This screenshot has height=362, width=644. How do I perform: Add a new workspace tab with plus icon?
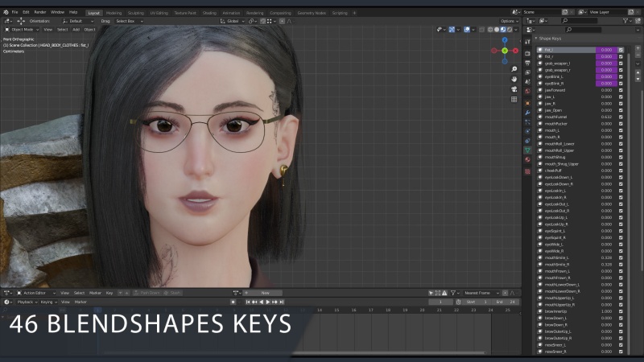coord(355,13)
